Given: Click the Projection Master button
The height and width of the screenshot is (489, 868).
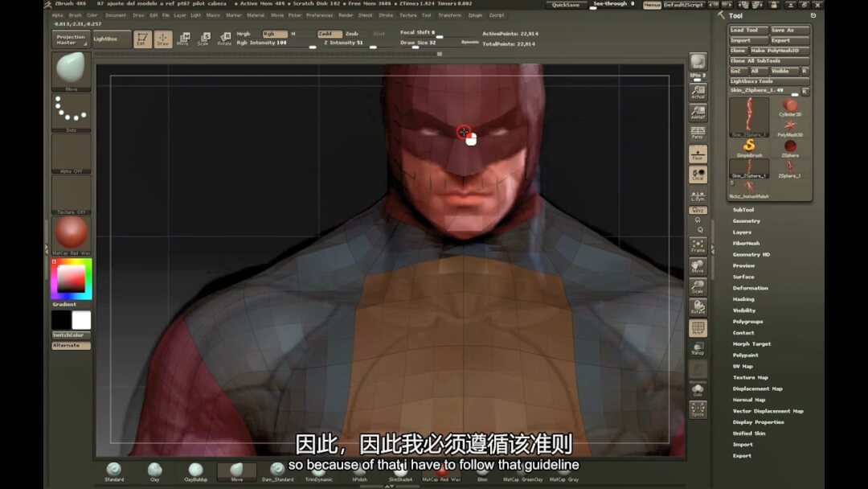Looking at the screenshot, I should [x=72, y=39].
